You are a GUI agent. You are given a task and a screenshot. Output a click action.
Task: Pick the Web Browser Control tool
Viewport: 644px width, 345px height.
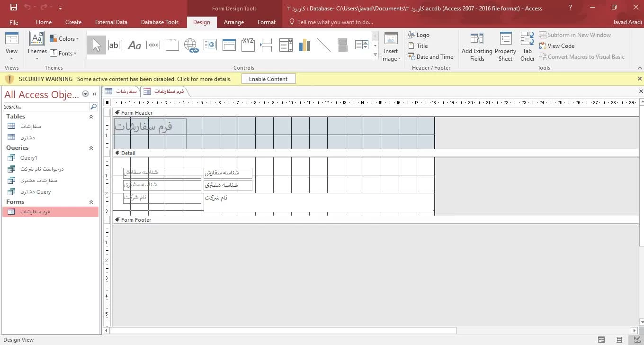210,45
